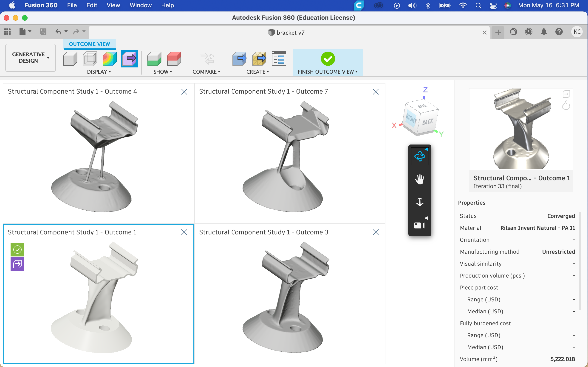Select the OUTCOME VIEW tab
The height and width of the screenshot is (367, 588).
point(89,44)
